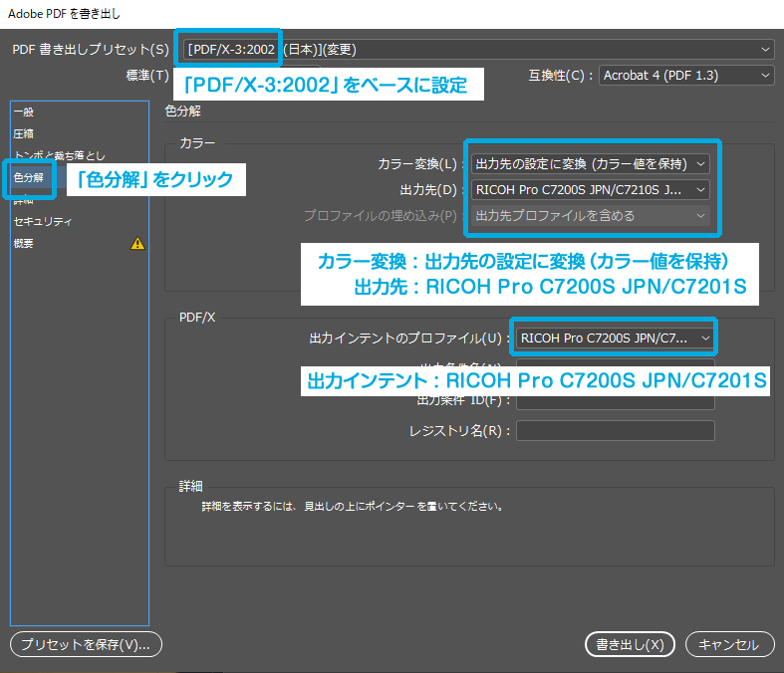Image resolution: width=784 pixels, height=673 pixels.
Task: Click the yellow warning icon beside 概要
Action: (x=137, y=243)
